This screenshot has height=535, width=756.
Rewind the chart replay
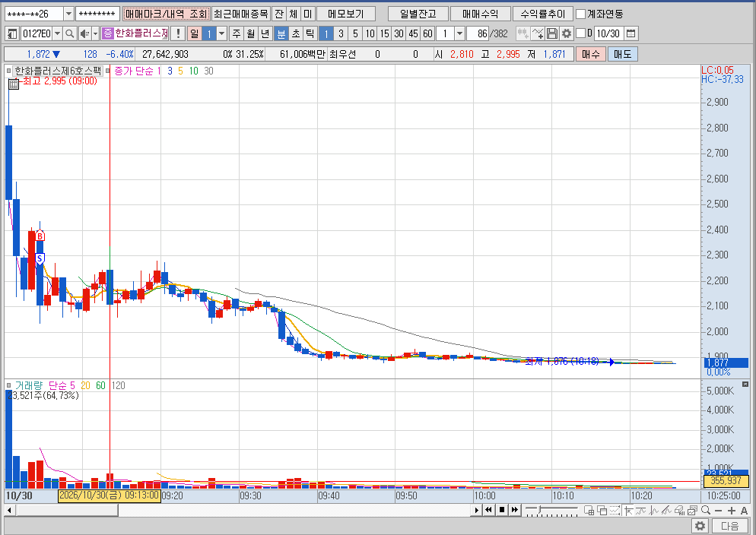488,510
